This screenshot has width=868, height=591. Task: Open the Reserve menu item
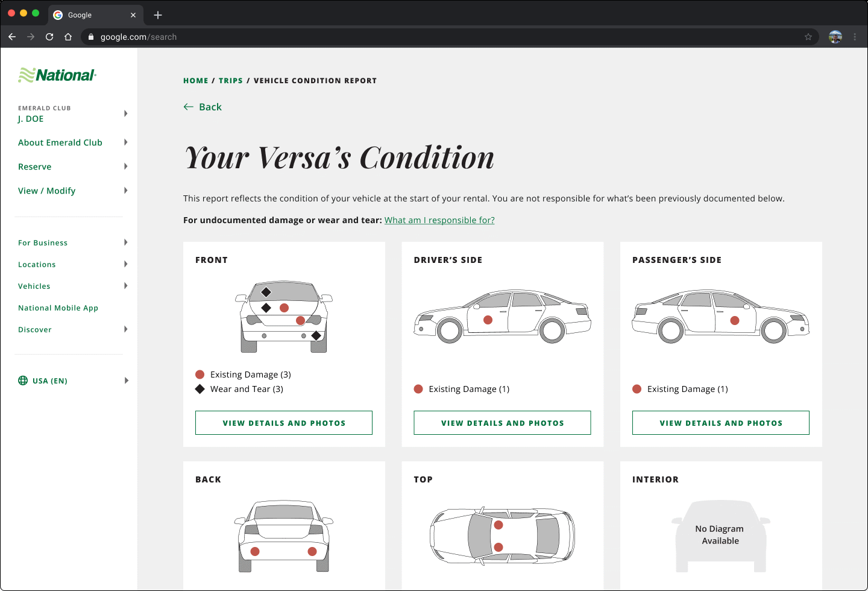tap(35, 166)
